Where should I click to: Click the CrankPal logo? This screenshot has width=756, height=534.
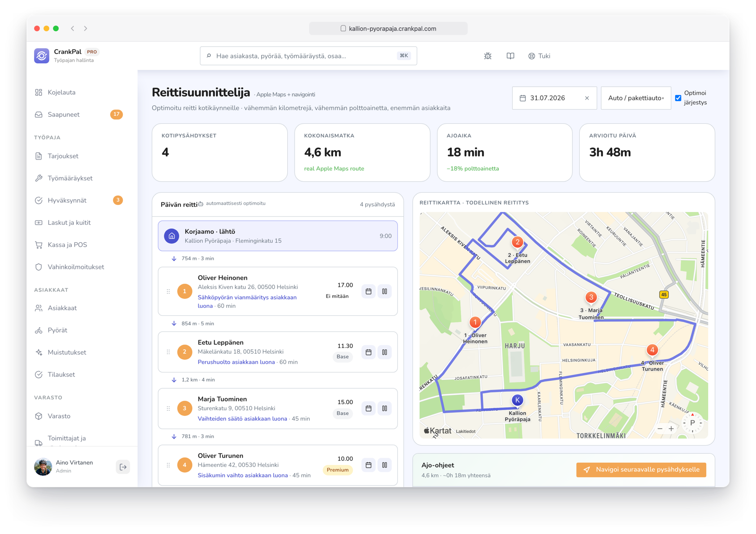coord(42,56)
